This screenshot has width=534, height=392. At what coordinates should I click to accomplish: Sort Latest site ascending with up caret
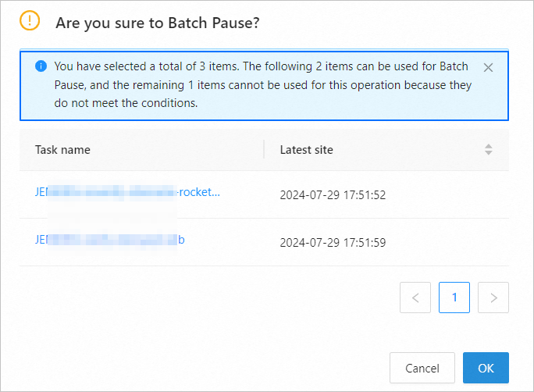(489, 146)
